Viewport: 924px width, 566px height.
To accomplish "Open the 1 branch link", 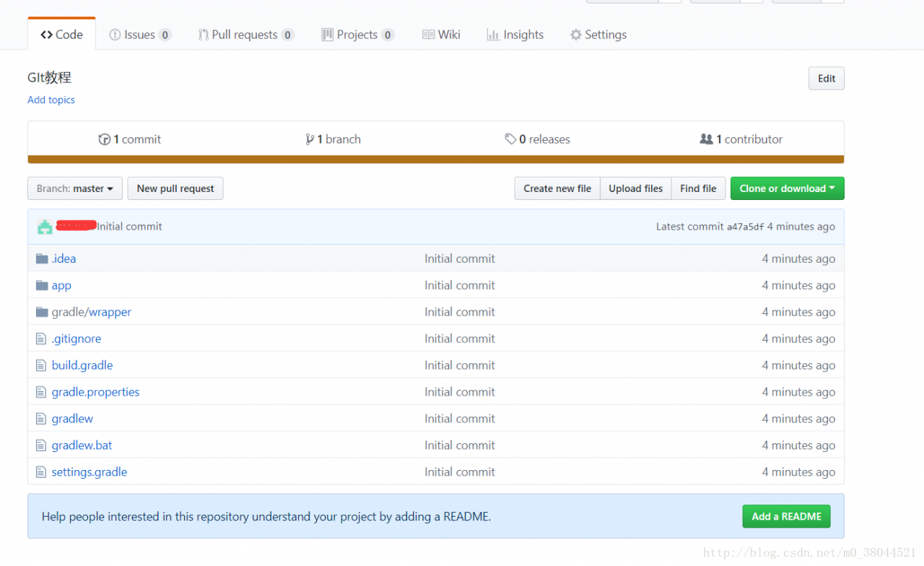I will [x=334, y=139].
